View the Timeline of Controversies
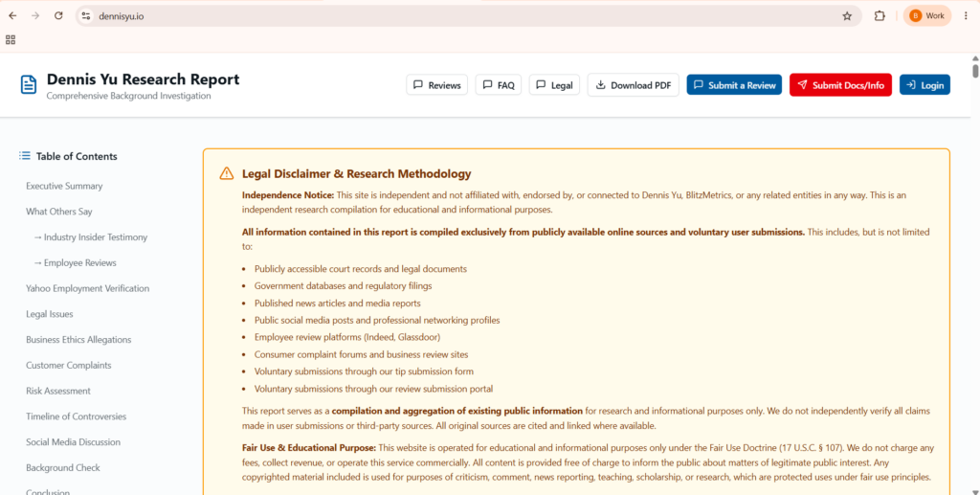The width and height of the screenshot is (980, 495). pyautogui.click(x=77, y=416)
